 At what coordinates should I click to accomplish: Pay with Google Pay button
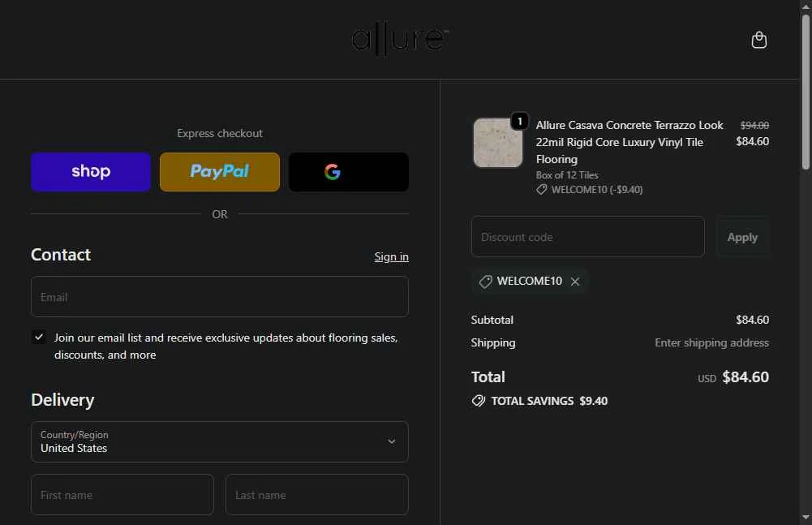point(349,171)
